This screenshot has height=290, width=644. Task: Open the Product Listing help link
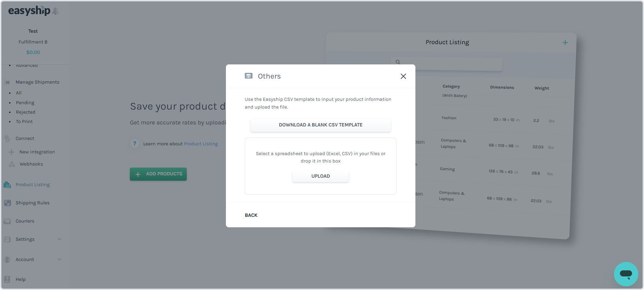point(201,144)
